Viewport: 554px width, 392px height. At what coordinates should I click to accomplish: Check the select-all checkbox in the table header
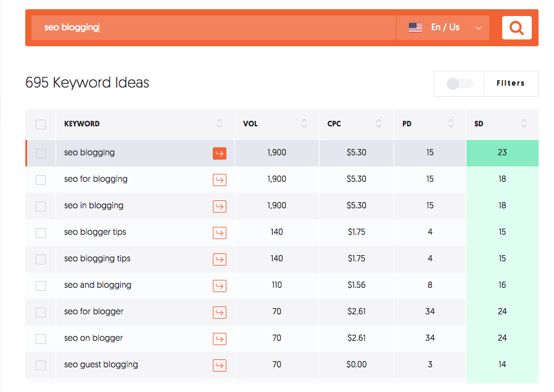coord(40,123)
